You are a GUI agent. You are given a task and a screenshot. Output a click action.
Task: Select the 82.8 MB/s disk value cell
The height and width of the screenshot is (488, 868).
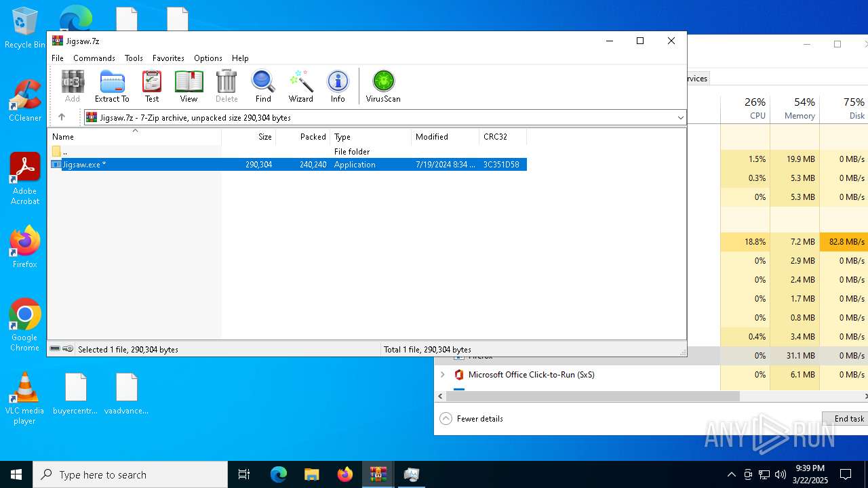tap(844, 242)
